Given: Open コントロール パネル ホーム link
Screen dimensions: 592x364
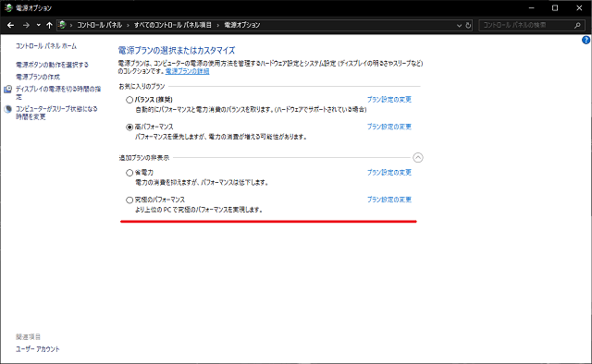Looking at the screenshot, I should tap(46, 45).
